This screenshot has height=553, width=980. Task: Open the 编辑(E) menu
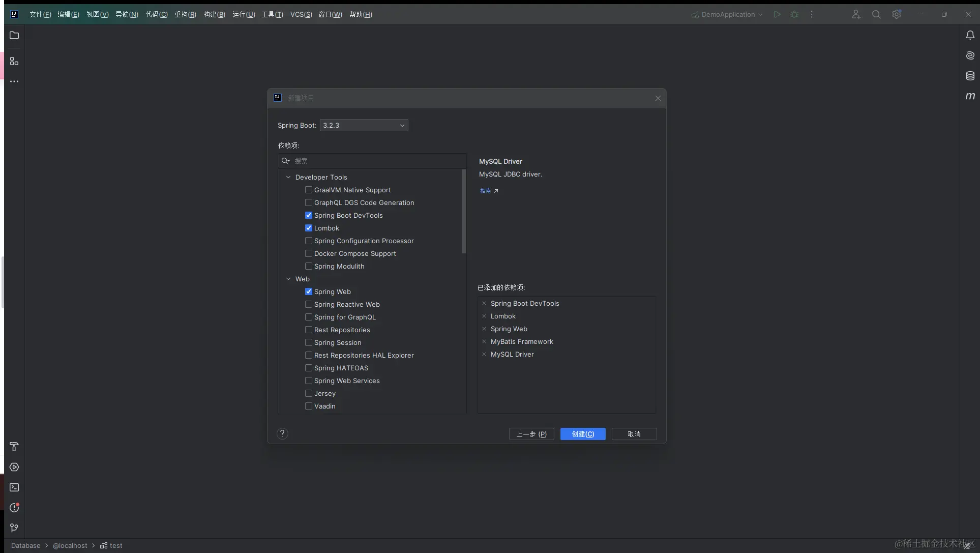click(68, 14)
